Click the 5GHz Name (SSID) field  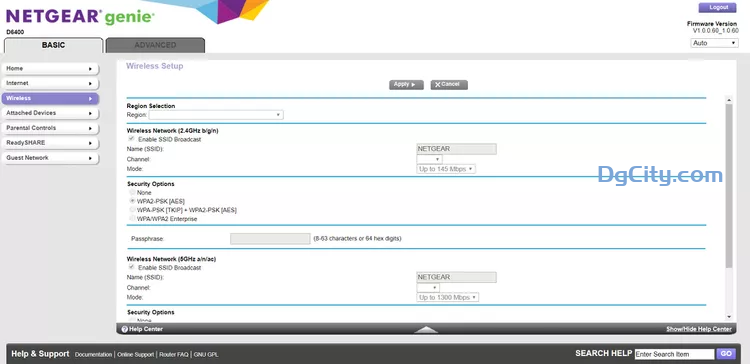(x=456, y=277)
